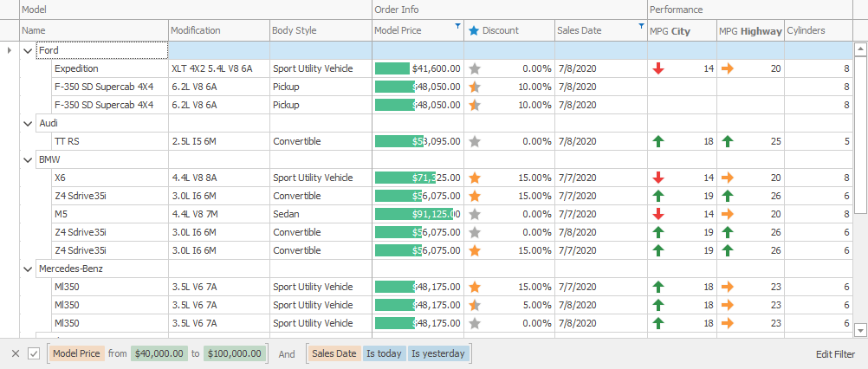Click red down arrow in M5 MPG City

point(658,214)
